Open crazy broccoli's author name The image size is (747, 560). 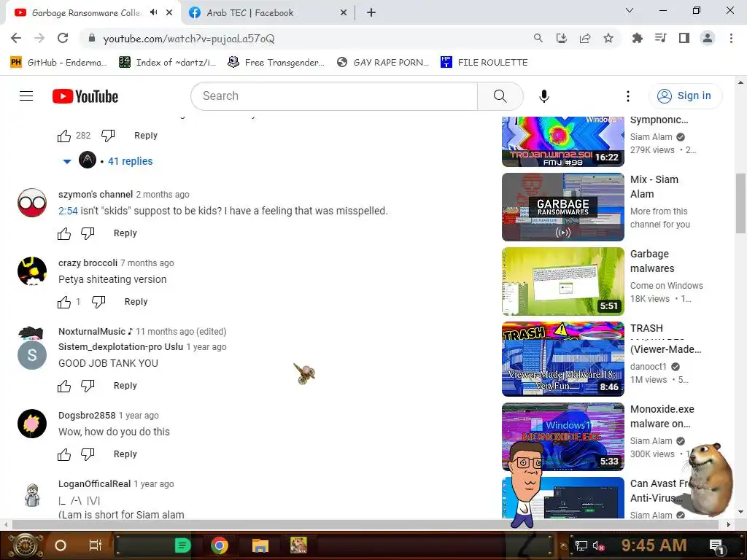pos(88,262)
